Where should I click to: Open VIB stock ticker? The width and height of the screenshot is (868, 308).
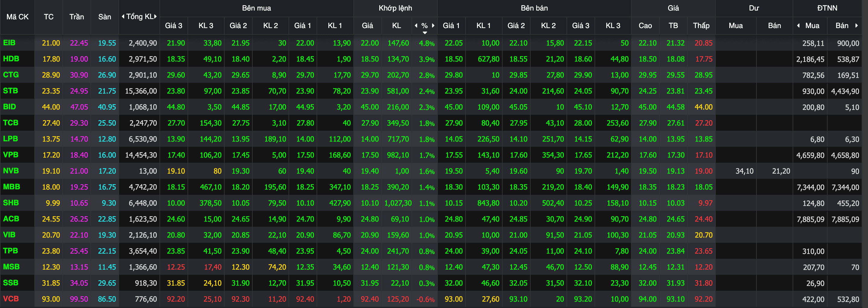(x=9, y=235)
